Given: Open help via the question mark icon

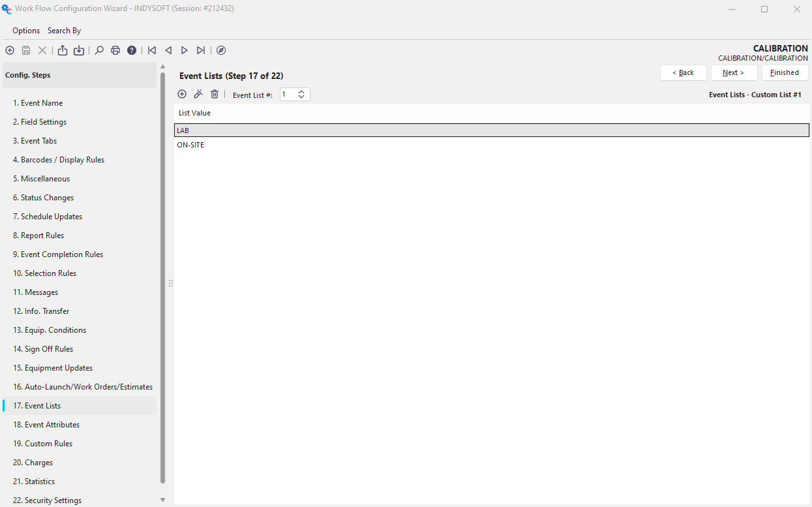Looking at the screenshot, I should pyautogui.click(x=132, y=50).
